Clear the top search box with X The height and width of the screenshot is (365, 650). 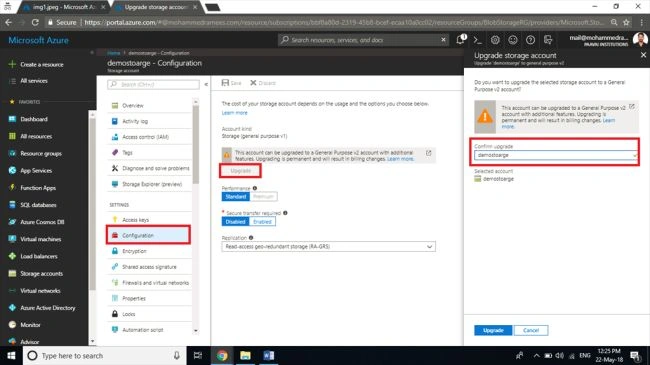click(443, 40)
